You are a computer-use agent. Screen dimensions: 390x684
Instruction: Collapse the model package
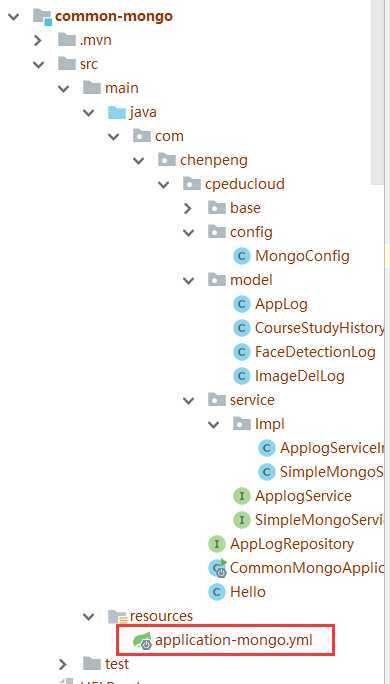pos(188,280)
